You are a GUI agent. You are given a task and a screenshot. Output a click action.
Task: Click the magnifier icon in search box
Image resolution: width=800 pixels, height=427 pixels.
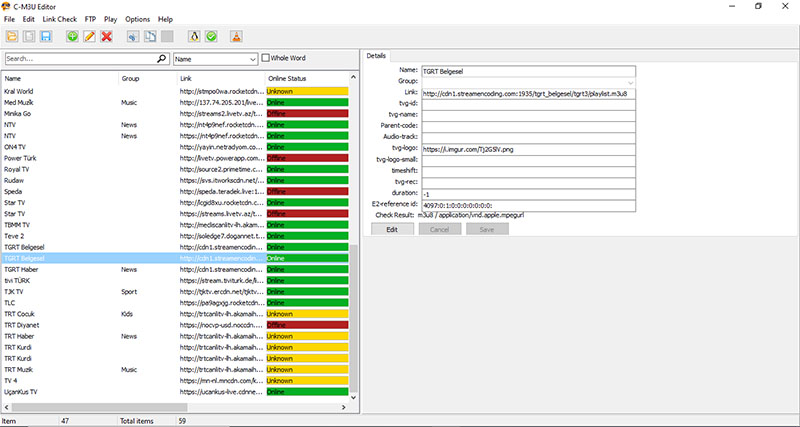(162, 59)
